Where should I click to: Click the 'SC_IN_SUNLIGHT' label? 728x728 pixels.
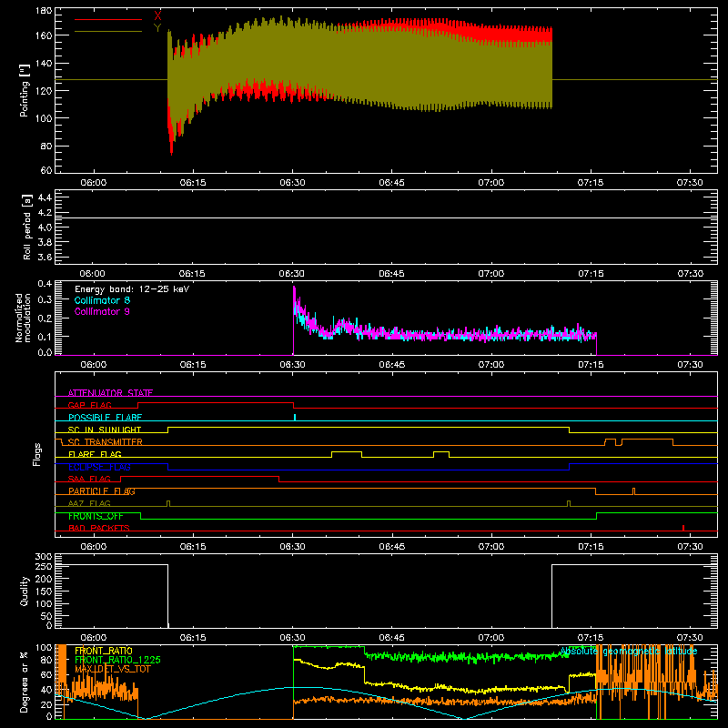pos(105,430)
